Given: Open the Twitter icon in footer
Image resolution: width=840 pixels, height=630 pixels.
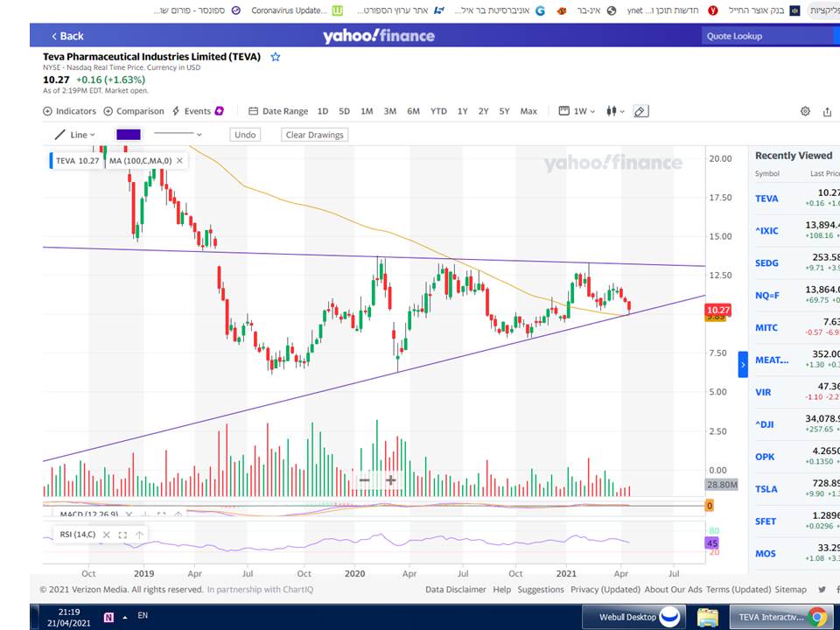Looking at the screenshot, I should [822, 589].
